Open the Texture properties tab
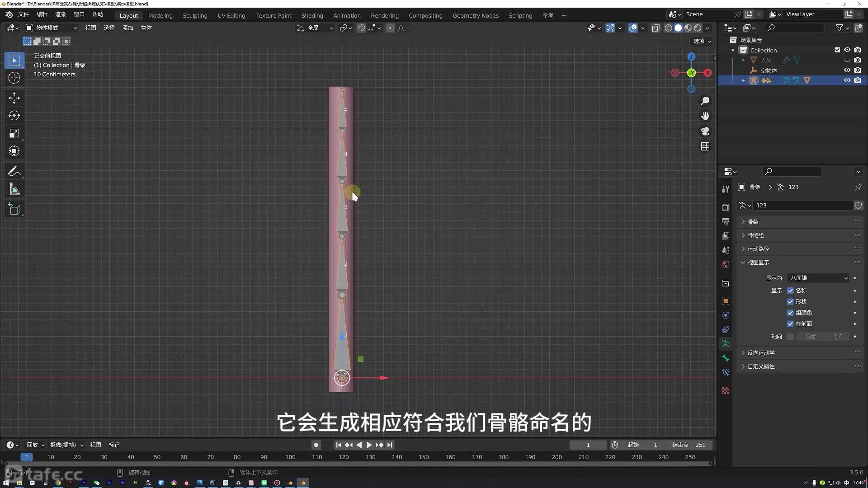This screenshot has width=868, height=488. coord(726,390)
